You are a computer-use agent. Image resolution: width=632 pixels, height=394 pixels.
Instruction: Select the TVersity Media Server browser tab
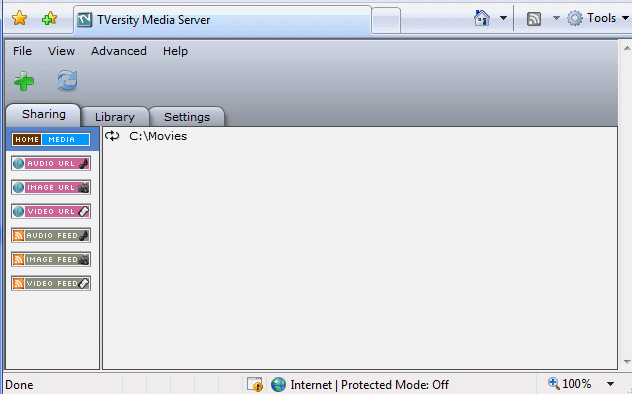click(222, 20)
